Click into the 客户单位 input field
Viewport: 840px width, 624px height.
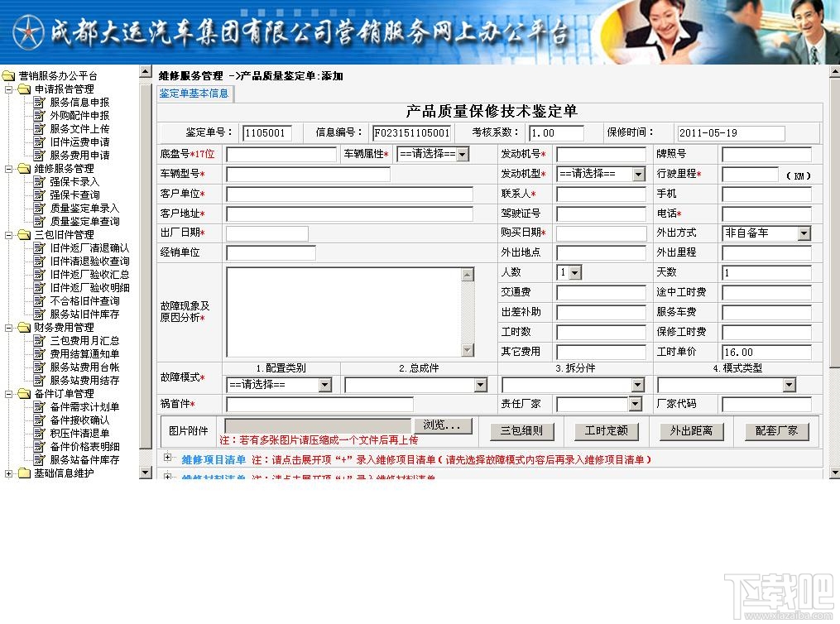click(x=349, y=194)
